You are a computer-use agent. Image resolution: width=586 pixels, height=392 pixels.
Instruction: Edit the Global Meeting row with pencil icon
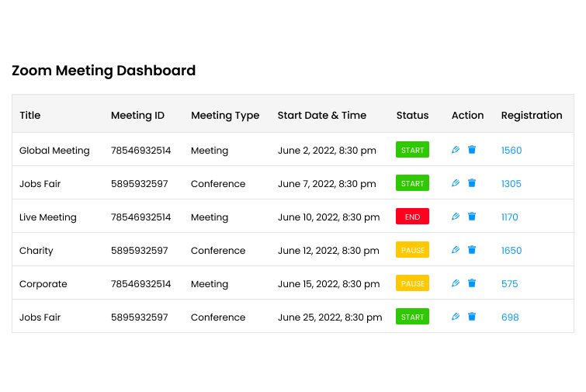(x=455, y=150)
